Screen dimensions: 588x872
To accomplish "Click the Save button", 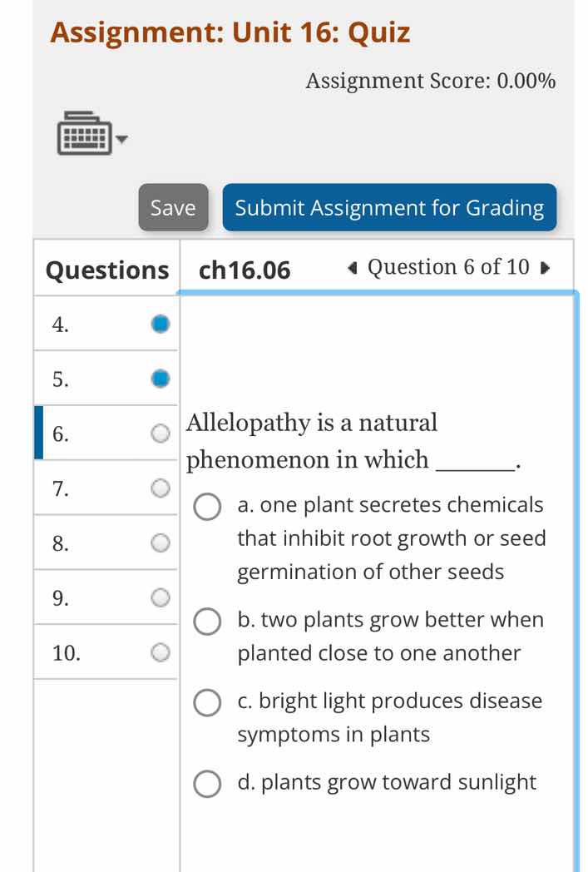I will [x=172, y=208].
